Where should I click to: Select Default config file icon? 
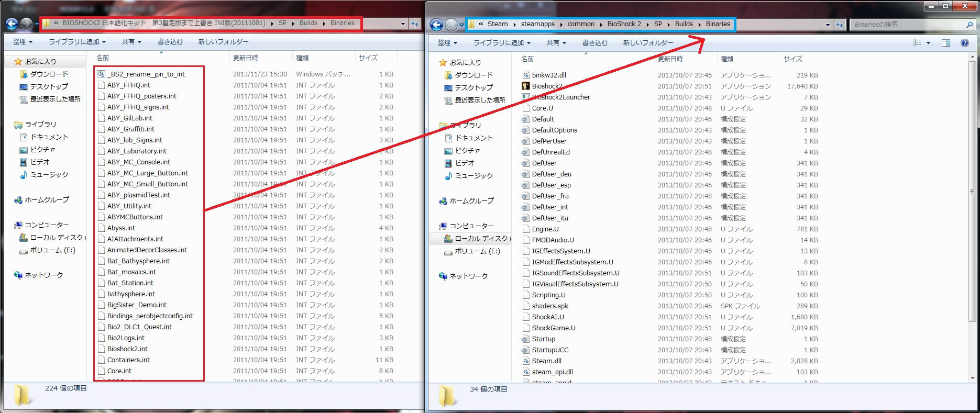[x=526, y=119]
